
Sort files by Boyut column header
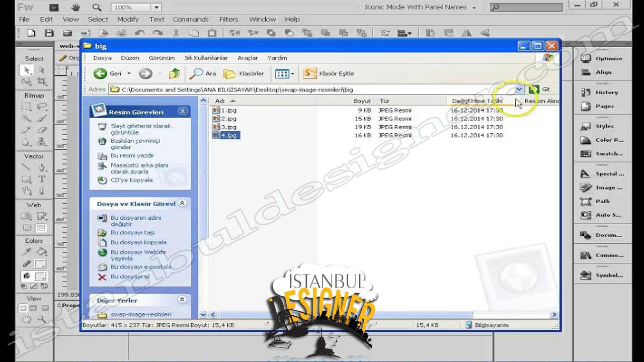tap(362, 101)
